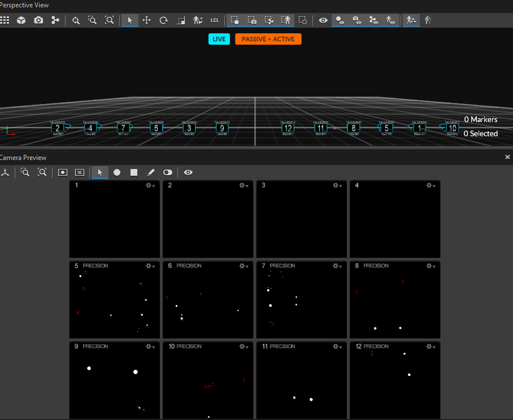Select the circle masking tool in Camera Preview
The width and height of the screenshot is (513, 420).
(x=117, y=172)
